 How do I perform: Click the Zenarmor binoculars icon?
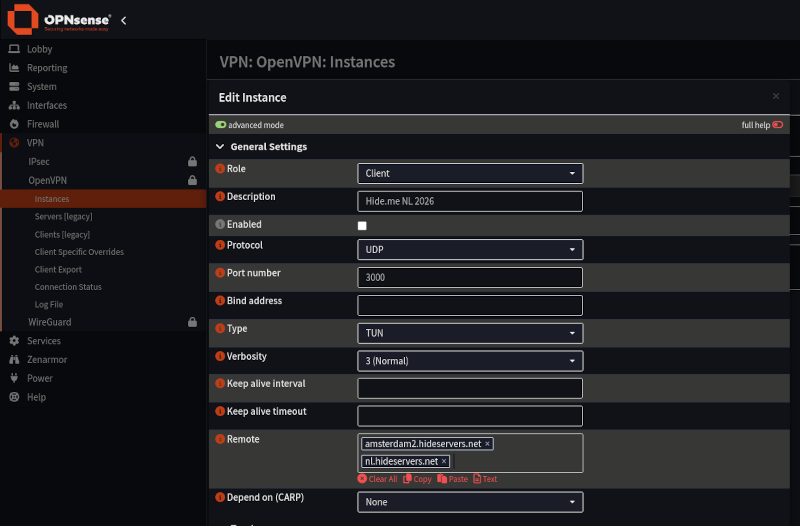[x=14, y=359]
